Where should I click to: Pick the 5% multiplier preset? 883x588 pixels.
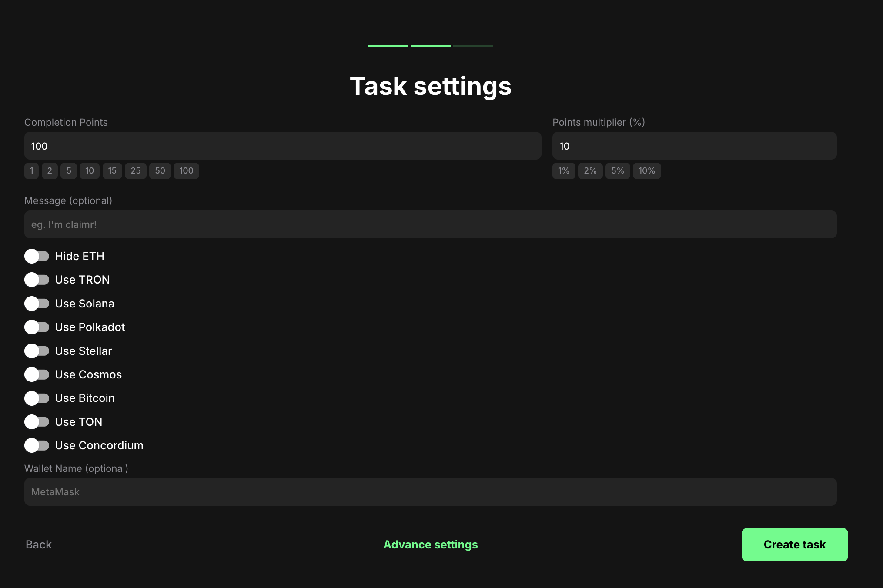618,171
